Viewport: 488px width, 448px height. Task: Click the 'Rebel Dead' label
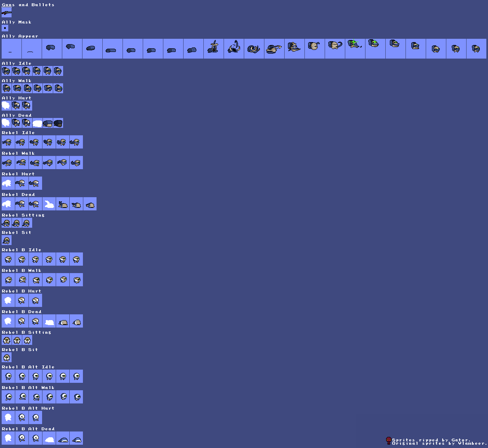click(x=18, y=195)
